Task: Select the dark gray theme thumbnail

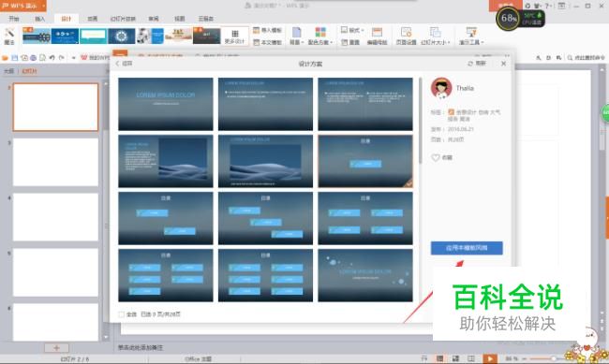Action: point(207,36)
